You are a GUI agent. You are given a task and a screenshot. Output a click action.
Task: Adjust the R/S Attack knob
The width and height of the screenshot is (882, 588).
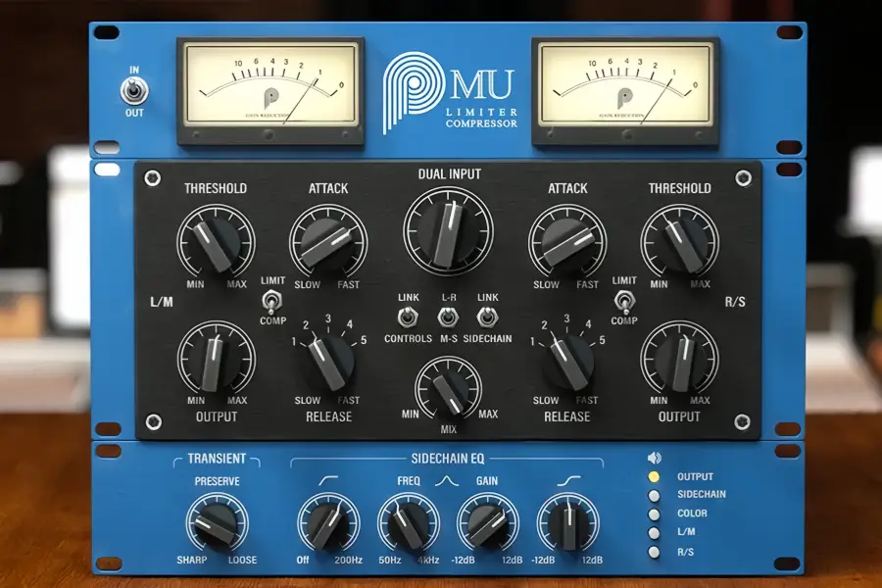point(567,242)
